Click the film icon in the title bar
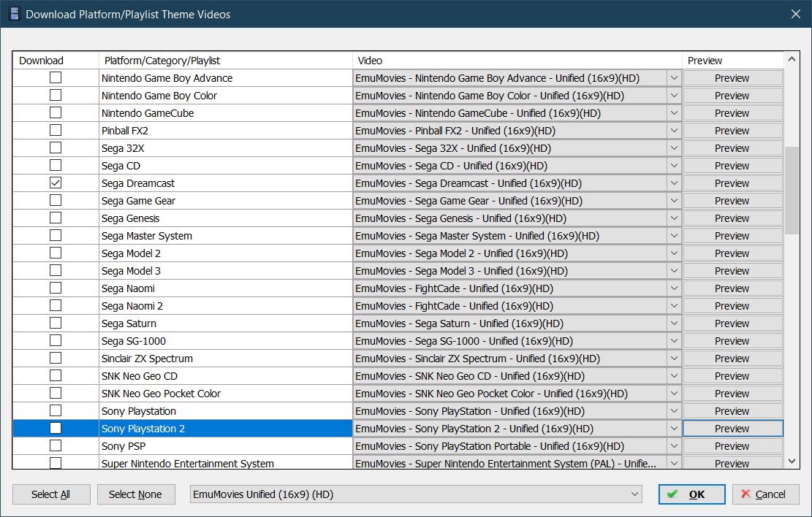Image resolution: width=812 pixels, height=517 pixels. click(x=15, y=14)
